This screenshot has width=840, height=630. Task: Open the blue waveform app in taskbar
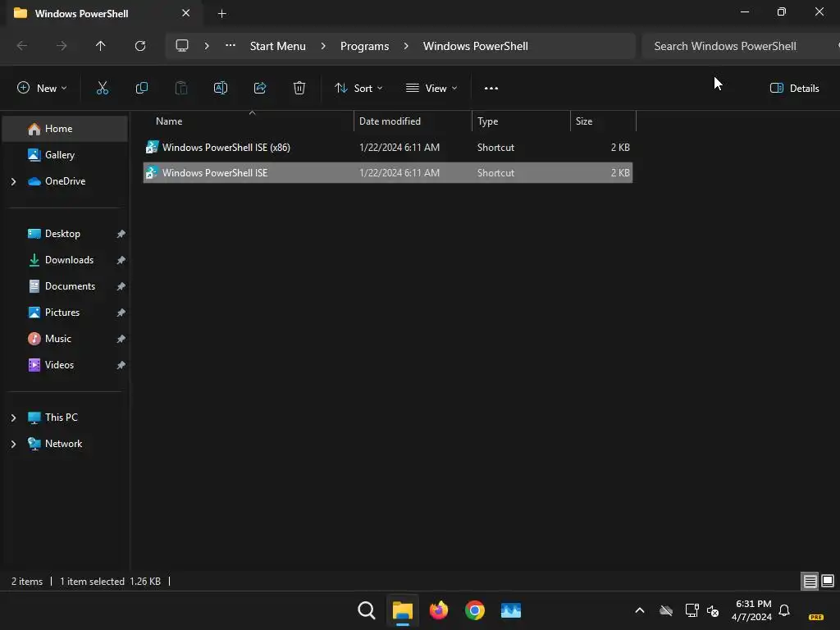511,610
